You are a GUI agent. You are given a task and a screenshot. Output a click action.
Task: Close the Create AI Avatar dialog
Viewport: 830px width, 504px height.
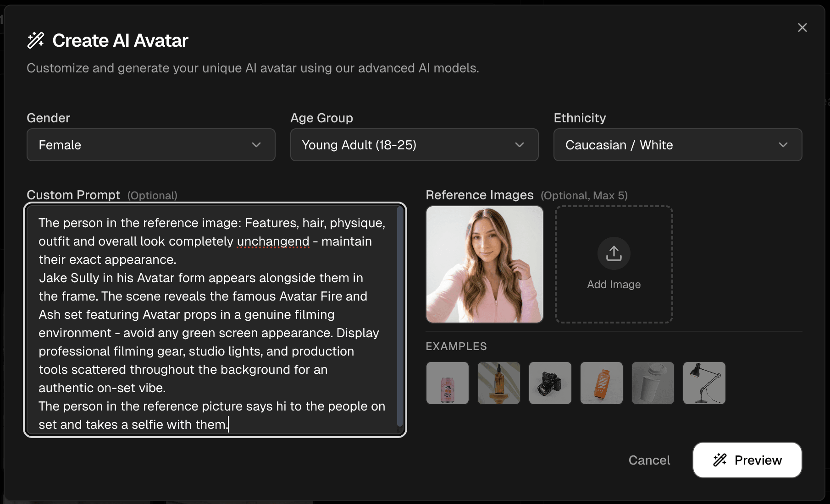802,27
